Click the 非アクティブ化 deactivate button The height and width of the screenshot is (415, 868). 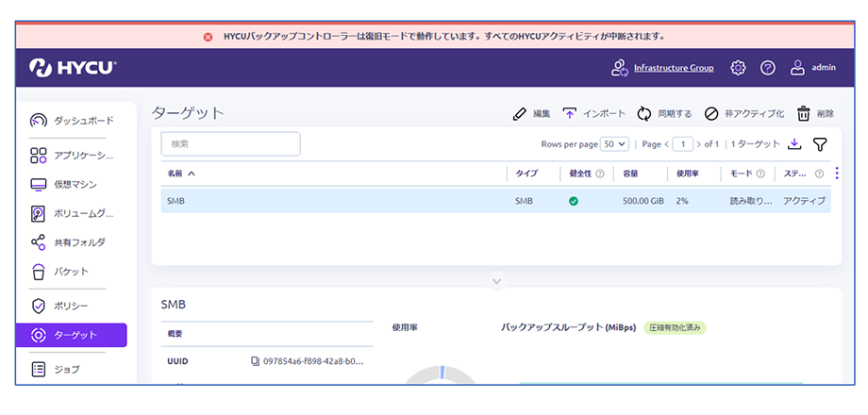coord(744,114)
